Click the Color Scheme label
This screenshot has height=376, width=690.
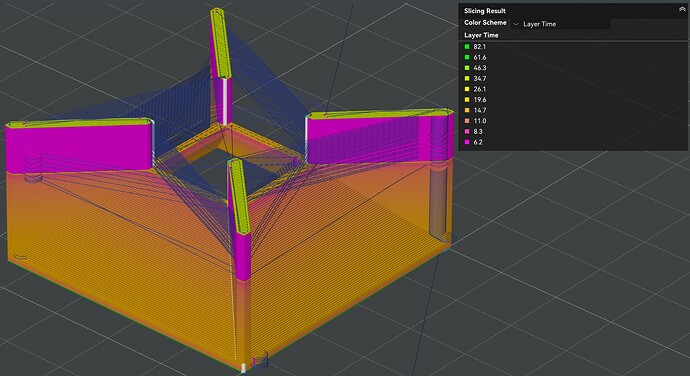coord(485,22)
